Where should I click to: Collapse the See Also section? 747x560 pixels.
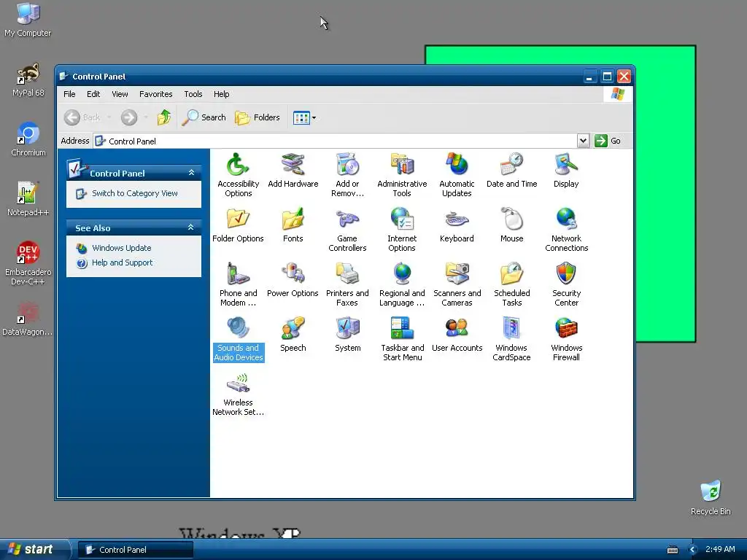[191, 227]
